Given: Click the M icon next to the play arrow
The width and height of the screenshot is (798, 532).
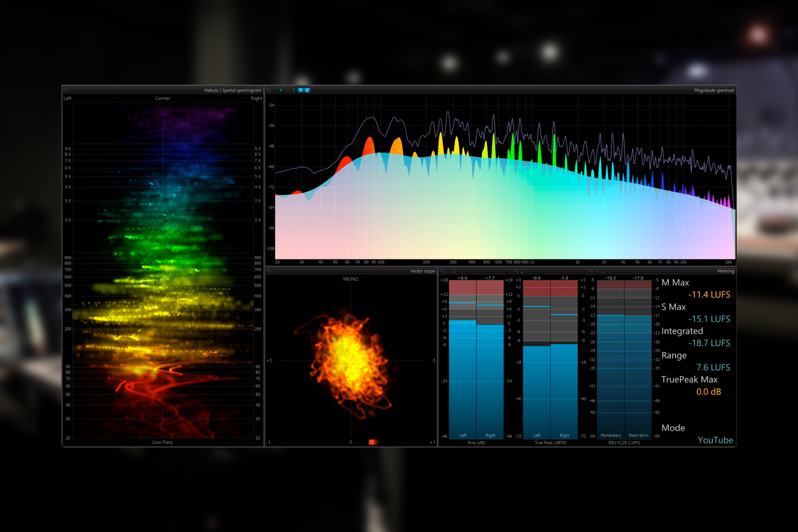Looking at the screenshot, I should point(288,90).
